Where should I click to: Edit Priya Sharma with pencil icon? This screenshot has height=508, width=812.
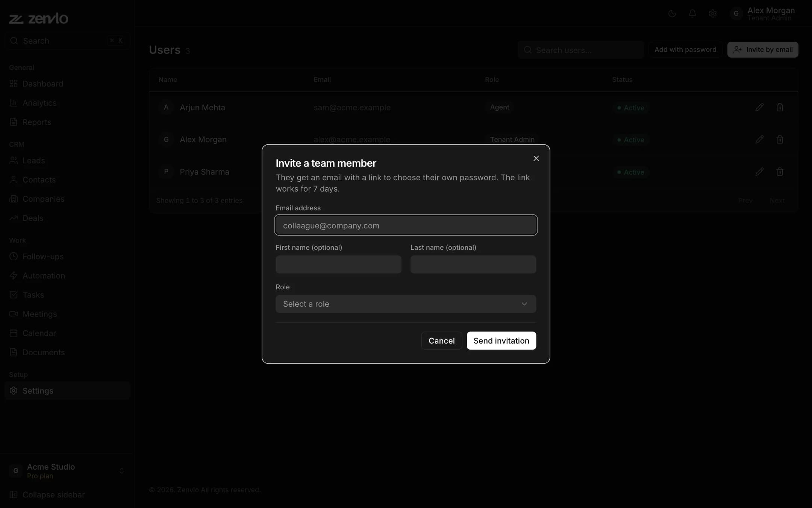[x=759, y=172]
